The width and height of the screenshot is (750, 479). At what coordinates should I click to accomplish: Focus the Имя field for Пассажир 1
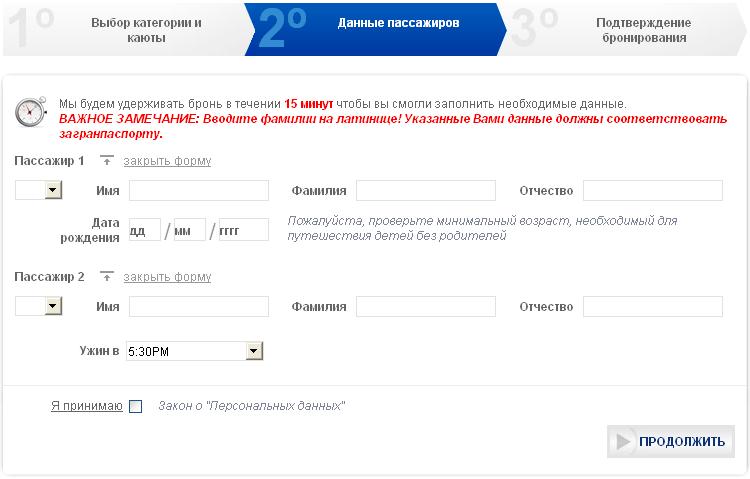click(x=199, y=190)
